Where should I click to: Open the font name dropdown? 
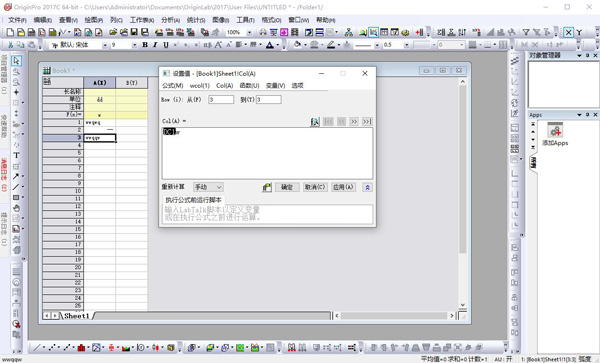(x=105, y=45)
